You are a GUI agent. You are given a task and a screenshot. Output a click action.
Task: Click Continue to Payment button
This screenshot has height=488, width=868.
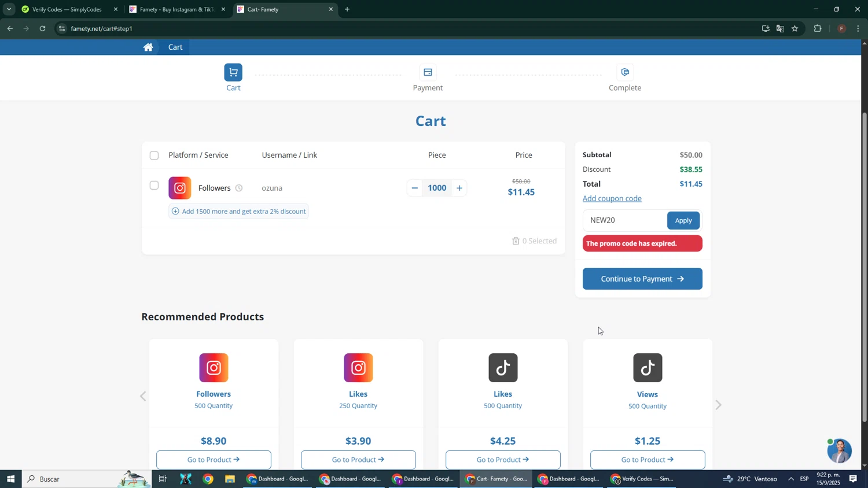pos(642,279)
